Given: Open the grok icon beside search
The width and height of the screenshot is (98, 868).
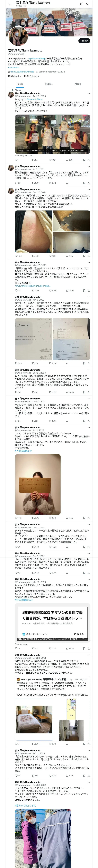Looking at the screenshot, I should point(81,4).
